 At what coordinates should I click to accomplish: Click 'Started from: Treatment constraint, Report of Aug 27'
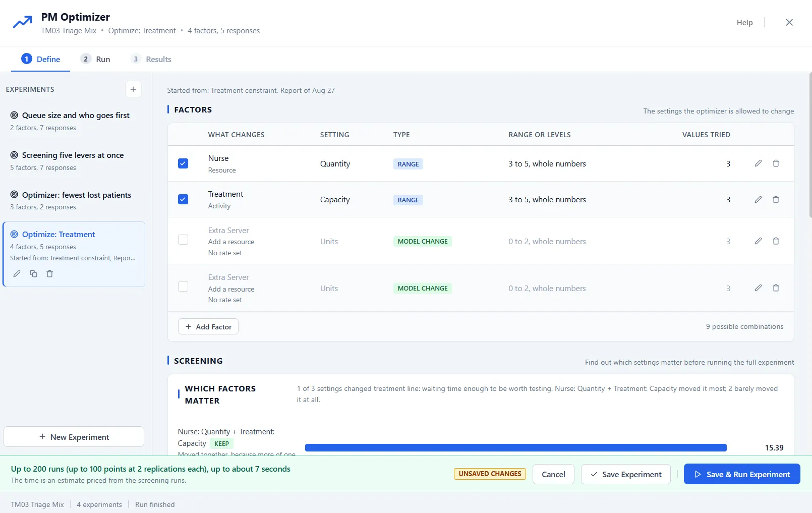point(251,90)
